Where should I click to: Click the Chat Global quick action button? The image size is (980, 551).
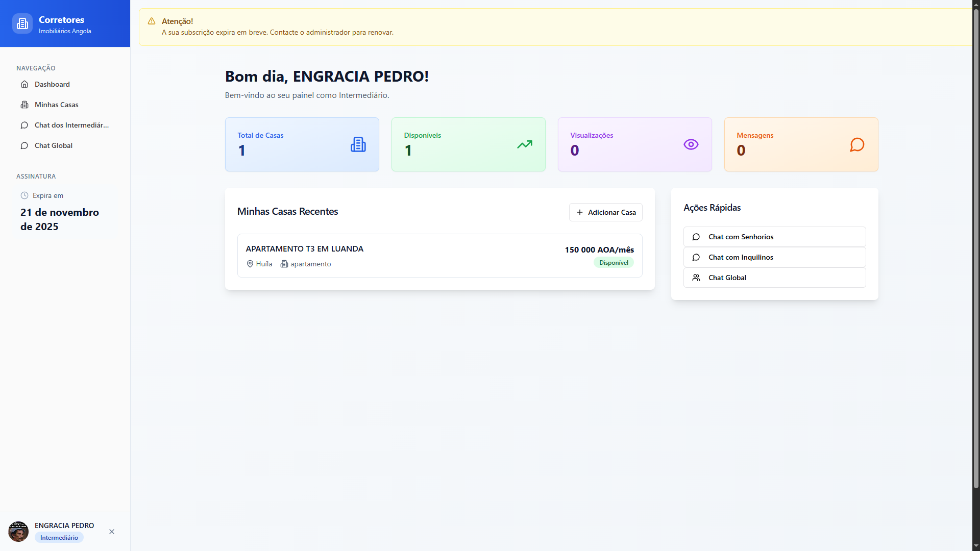click(x=775, y=278)
